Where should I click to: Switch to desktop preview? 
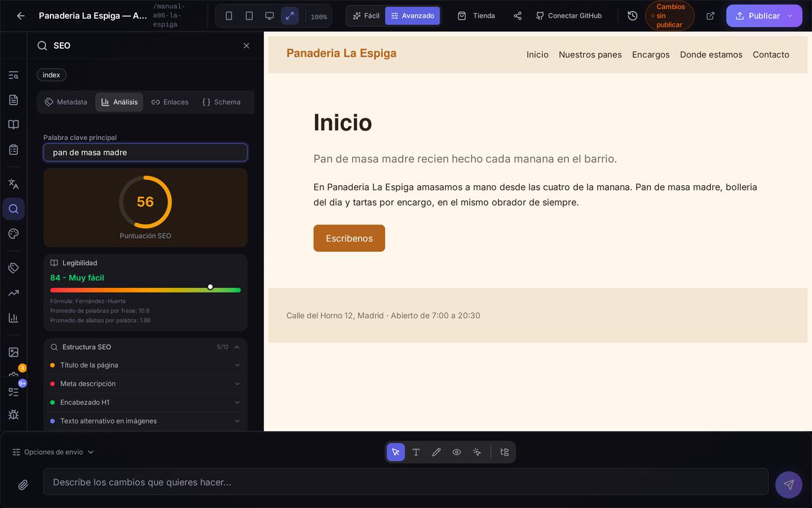tap(270, 16)
